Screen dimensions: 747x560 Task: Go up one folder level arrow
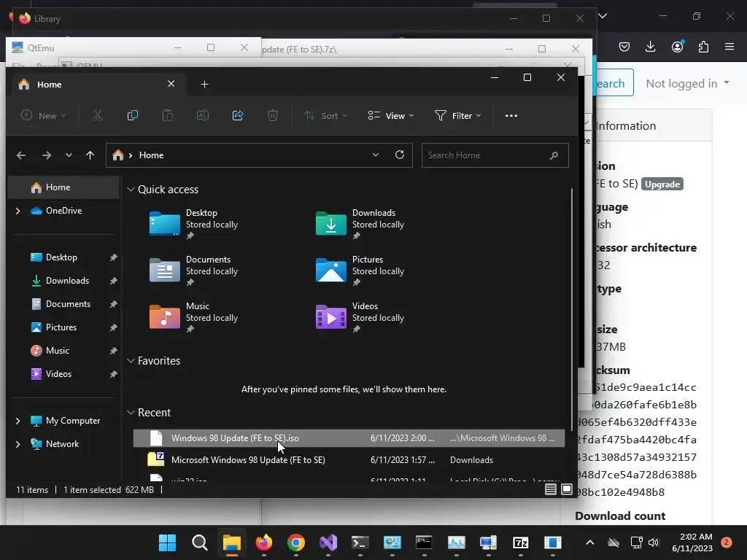[90, 155]
